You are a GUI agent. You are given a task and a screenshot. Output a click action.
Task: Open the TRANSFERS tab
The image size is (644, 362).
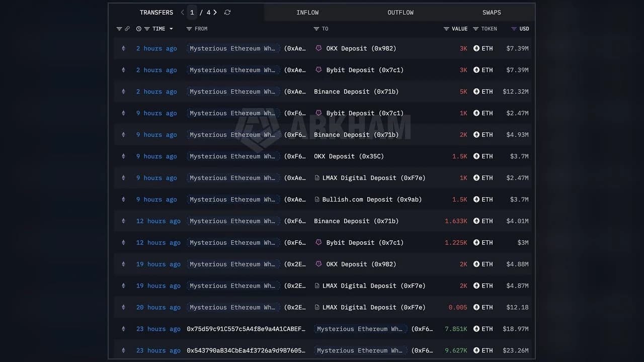pos(156,13)
